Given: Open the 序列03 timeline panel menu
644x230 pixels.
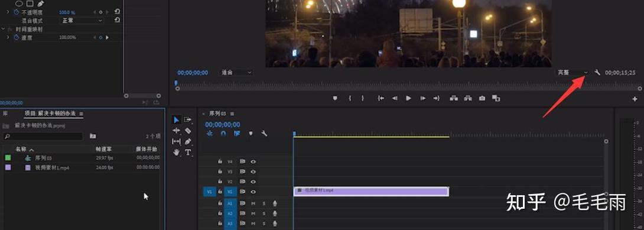Looking at the screenshot, I should [x=232, y=114].
